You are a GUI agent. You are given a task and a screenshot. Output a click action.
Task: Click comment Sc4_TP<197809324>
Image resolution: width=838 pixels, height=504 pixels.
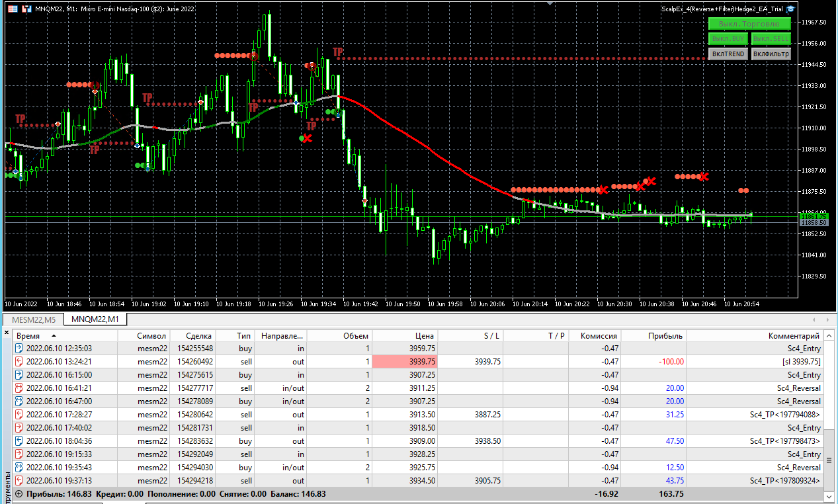(785, 481)
